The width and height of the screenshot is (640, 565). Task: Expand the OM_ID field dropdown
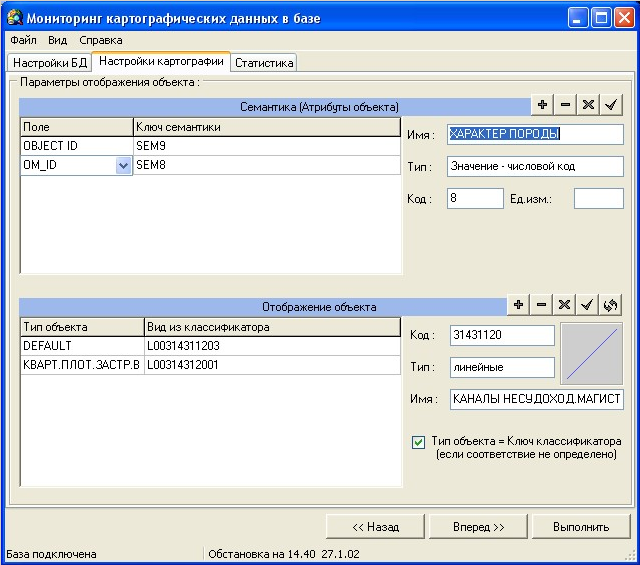[124, 167]
